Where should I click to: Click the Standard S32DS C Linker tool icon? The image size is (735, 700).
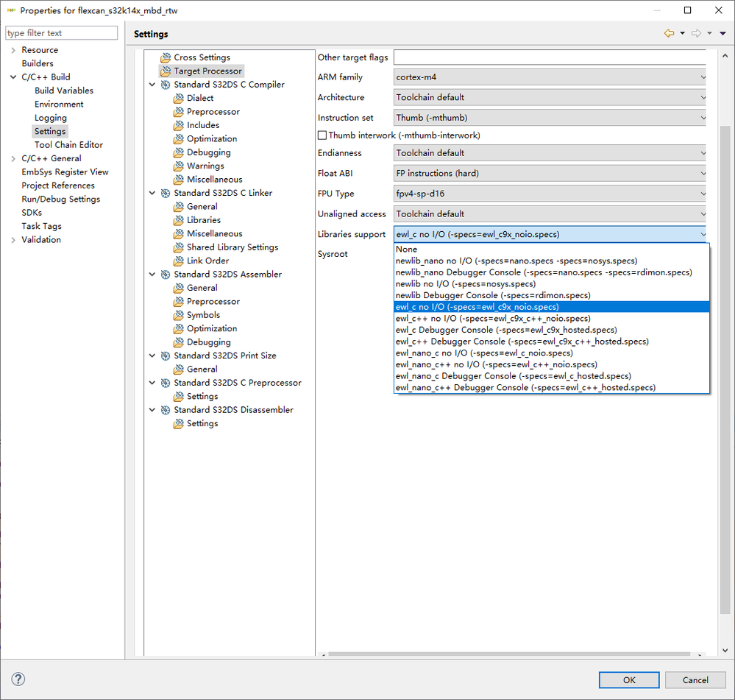coord(166,193)
